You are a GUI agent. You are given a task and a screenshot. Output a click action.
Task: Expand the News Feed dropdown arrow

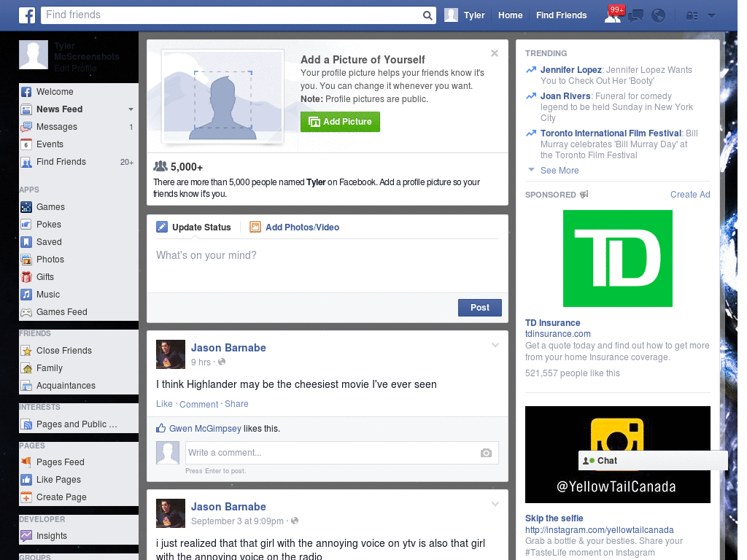tap(131, 109)
